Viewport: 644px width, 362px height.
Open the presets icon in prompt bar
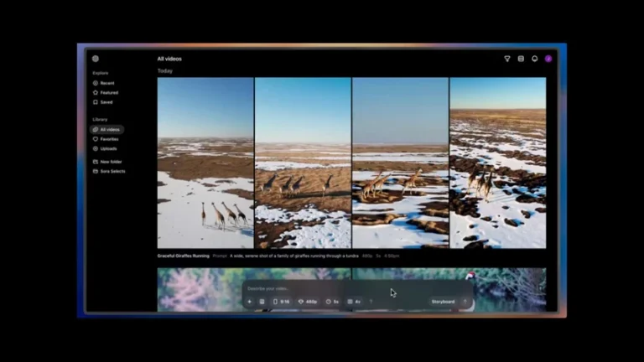click(x=262, y=302)
